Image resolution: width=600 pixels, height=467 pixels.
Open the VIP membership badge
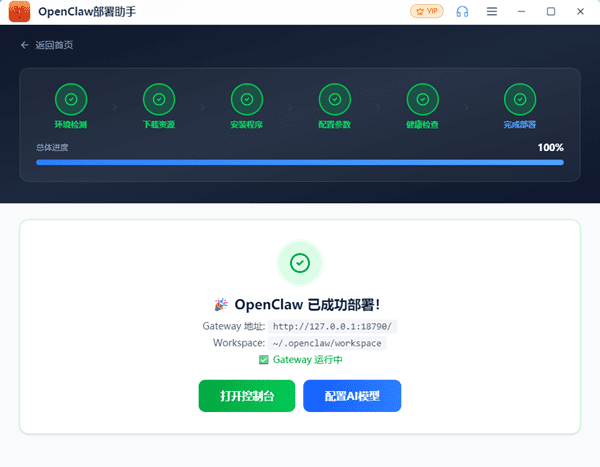[x=425, y=11]
